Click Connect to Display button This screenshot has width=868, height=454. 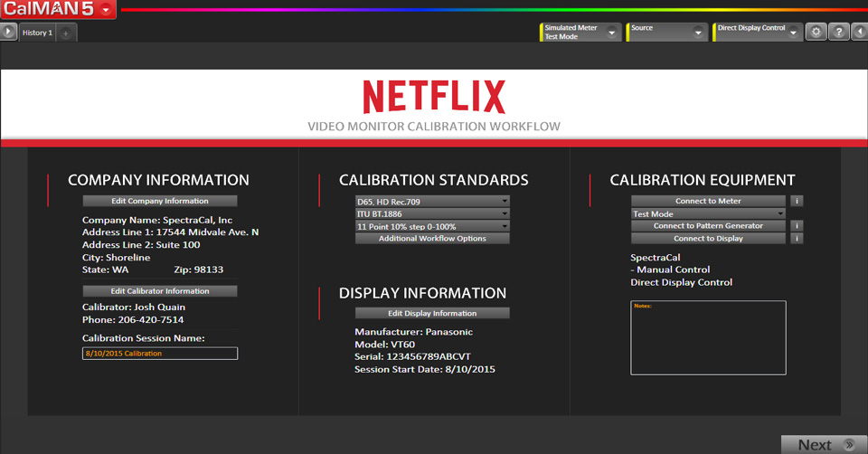708,239
